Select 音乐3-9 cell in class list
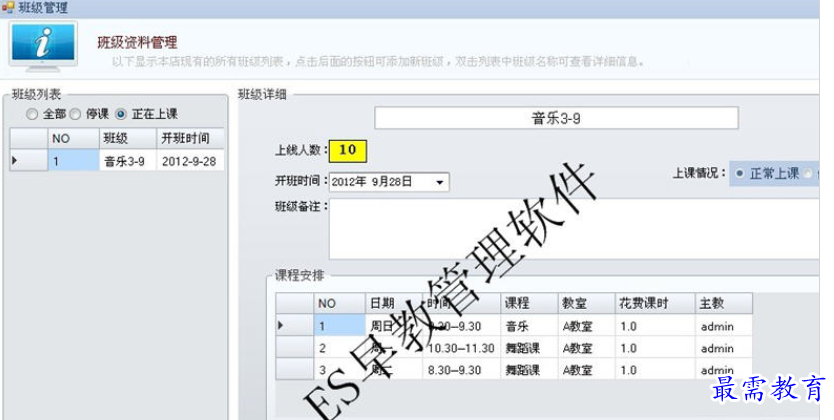Image resolution: width=834 pixels, height=420 pixels. pyautogui.click(x=128, y=161)
